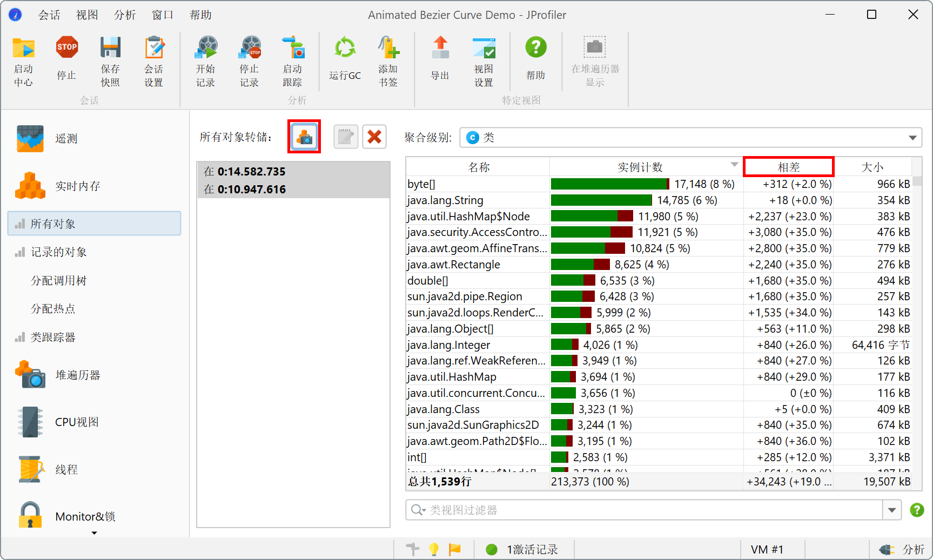The height and width of the screenshot is (560, 933).
Task: Open the 聚合级别 class dropdown
Action: coord(691,137)
